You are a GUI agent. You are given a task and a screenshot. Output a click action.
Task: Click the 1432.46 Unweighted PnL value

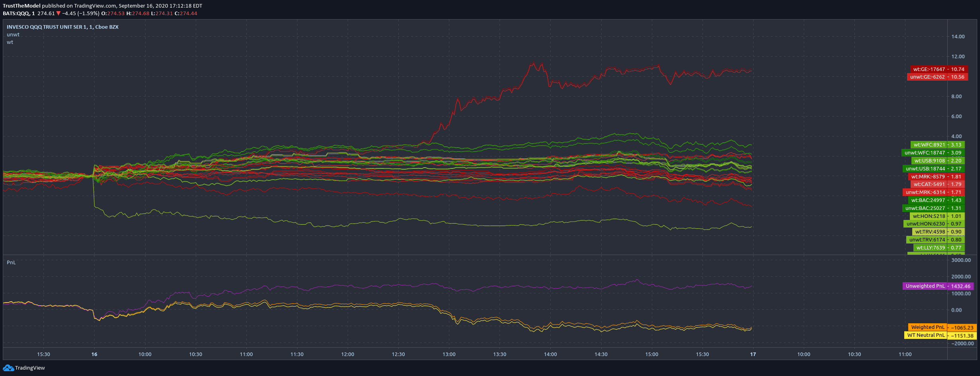(961, 286)
